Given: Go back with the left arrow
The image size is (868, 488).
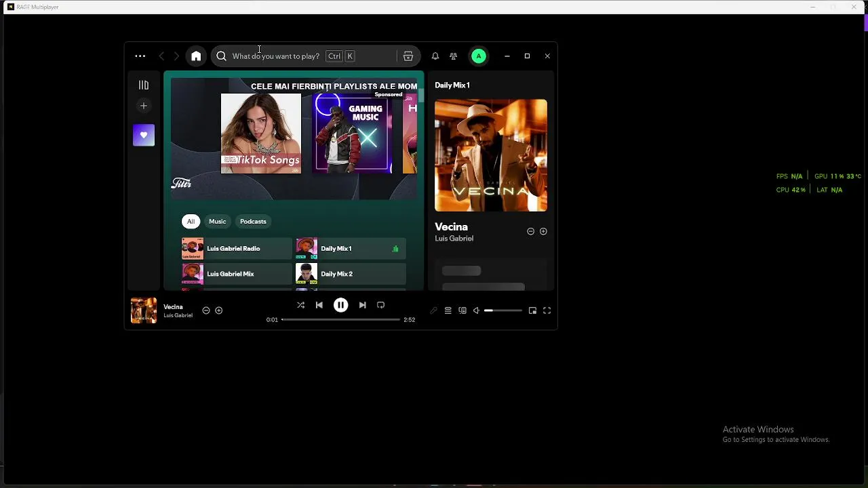Looking at the screenshot, I should (x=161, y=56).
